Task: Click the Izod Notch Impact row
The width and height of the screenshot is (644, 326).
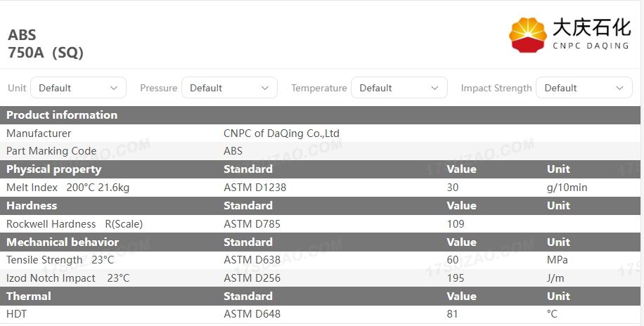Action: click(68, 278)
